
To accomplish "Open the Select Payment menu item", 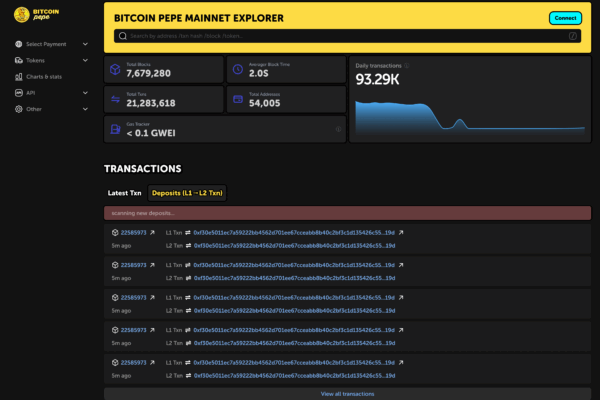I will pos(46,44).
